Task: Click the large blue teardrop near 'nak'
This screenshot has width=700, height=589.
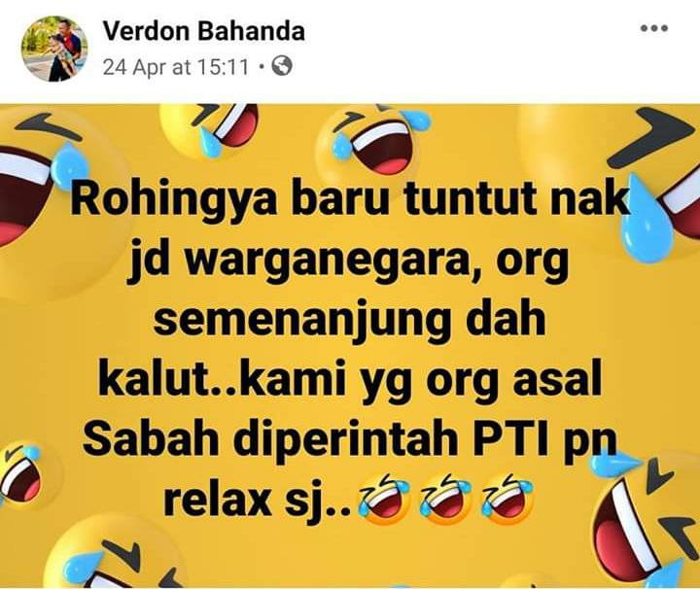Action: [647, 219]
